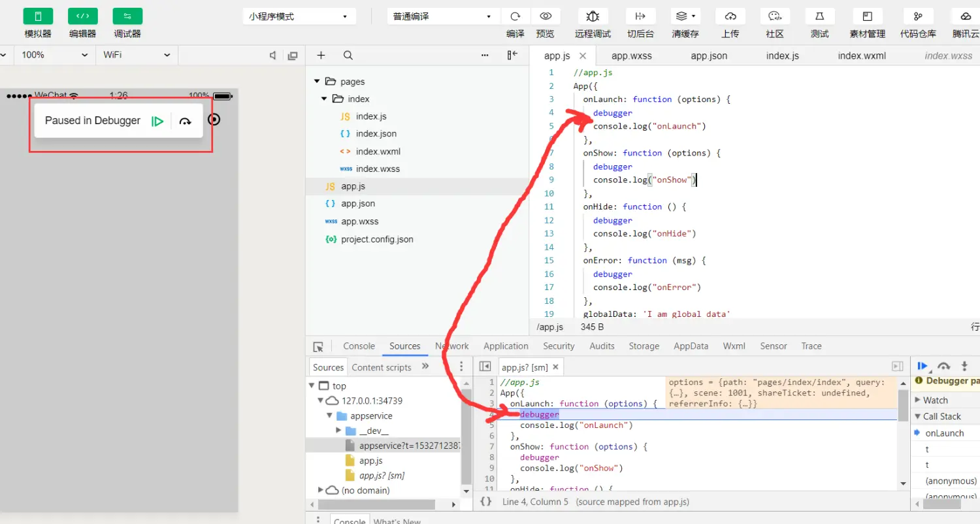980x524 pixels.
Task: Switch to the app.json editor tab
Action: click(x=709, y=56)
